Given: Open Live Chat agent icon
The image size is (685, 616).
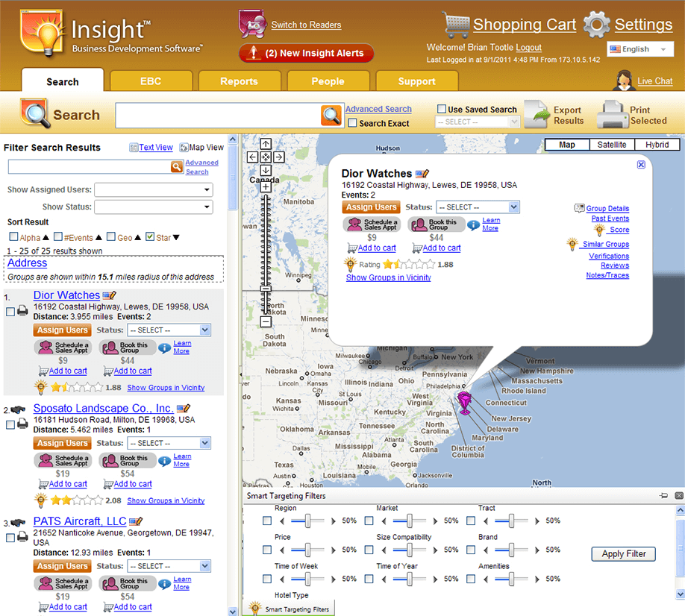Looking at the screenshot, I should click(x=623, y=81).
